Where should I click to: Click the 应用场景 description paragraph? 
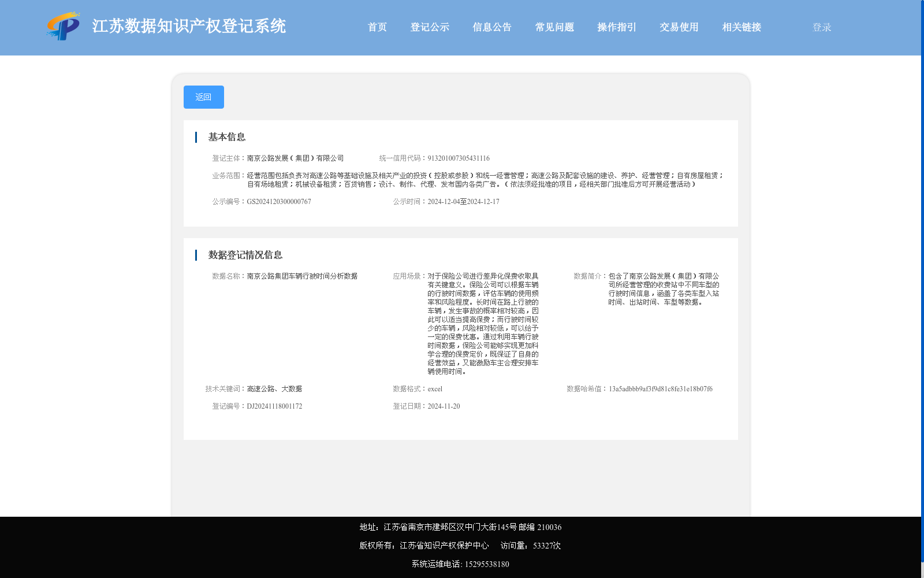(483, 324)
